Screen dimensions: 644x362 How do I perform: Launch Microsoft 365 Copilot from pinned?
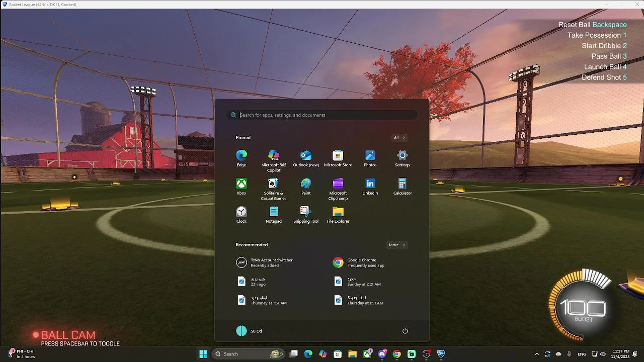click(x=274, y=161)
